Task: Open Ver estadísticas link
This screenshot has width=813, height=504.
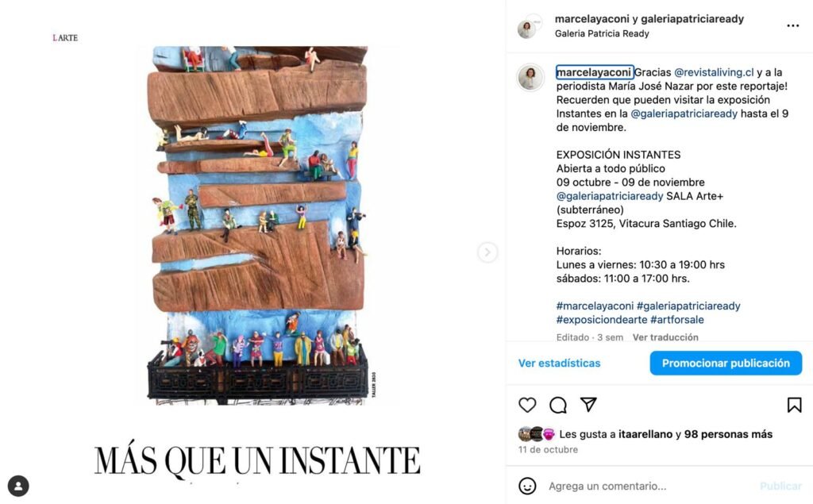Action: [x=560, y=363]
